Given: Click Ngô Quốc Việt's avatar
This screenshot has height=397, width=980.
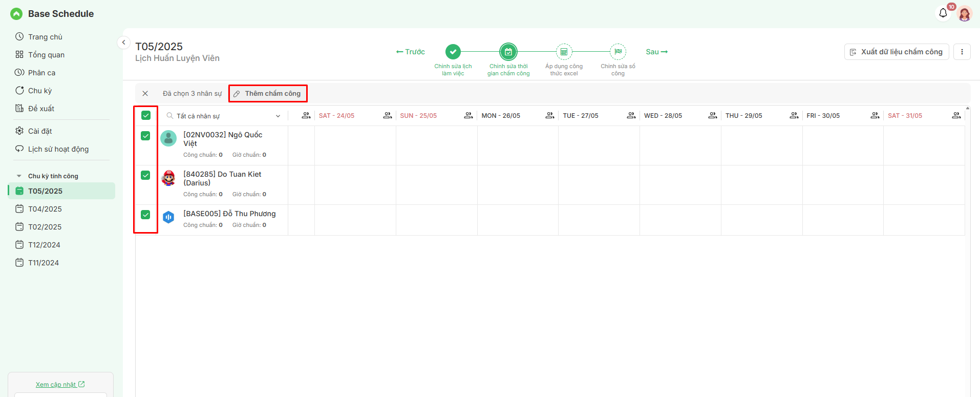Looking at the screenshot, I should 168,138.
